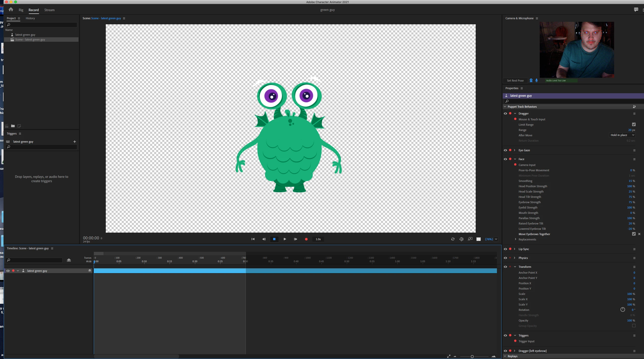Click the transparency grid background icon

coord(478,239)
